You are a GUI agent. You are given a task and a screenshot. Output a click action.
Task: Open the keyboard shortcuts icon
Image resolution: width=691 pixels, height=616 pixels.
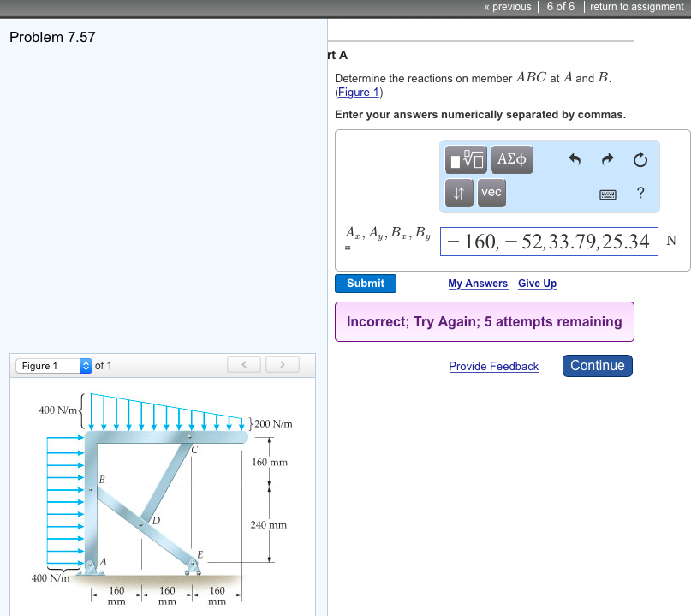607,194
